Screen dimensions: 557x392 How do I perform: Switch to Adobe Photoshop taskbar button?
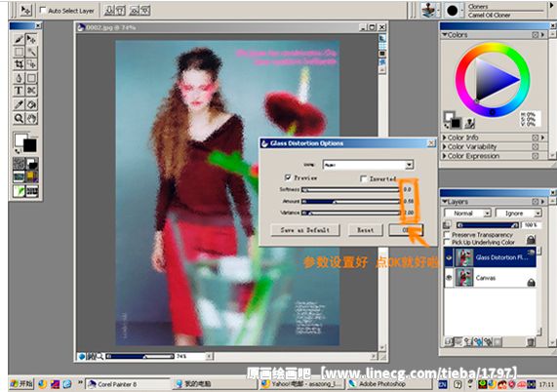click(x=388, y=384)
